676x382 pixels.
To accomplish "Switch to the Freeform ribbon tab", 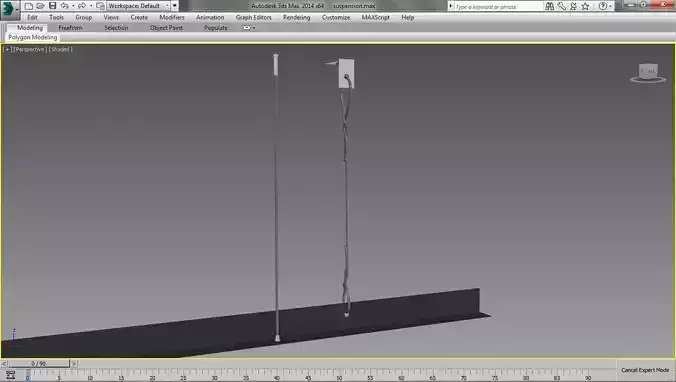I will (70, 28).
